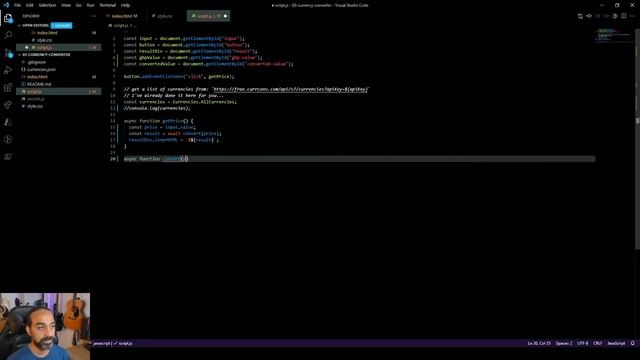
Task: Open the Search view in activity bar
Action: [8, 36]
